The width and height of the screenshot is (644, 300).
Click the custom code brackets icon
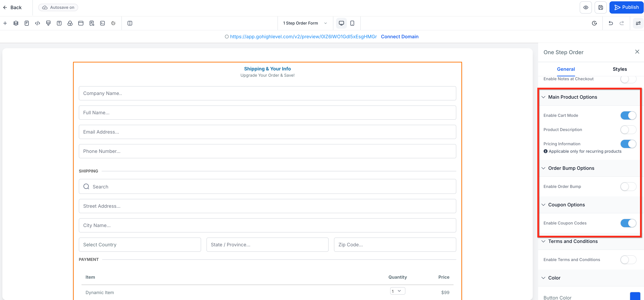click(38, 23)
